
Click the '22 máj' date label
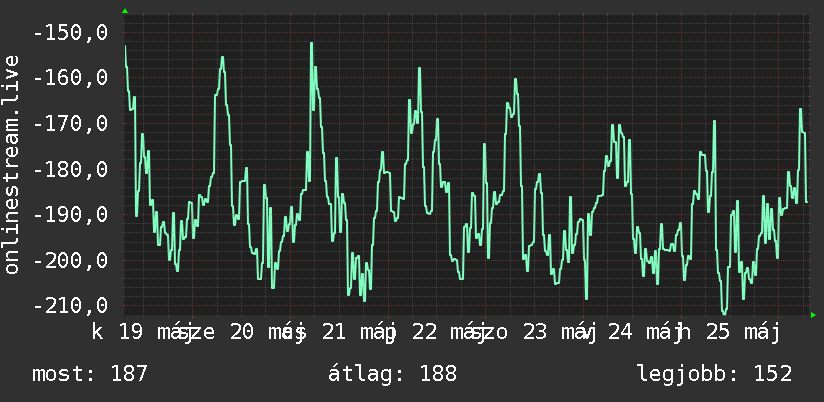tap(451, 334)
